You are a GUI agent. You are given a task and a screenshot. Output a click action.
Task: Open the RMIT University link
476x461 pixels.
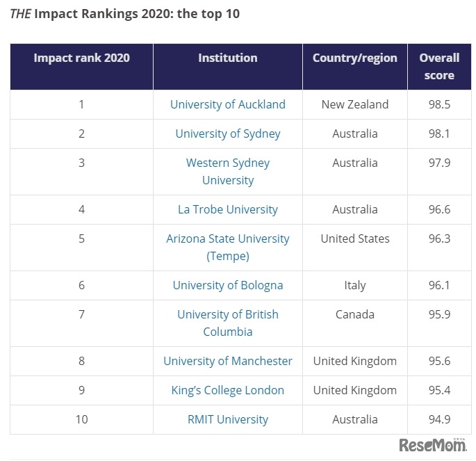point(228,419)
